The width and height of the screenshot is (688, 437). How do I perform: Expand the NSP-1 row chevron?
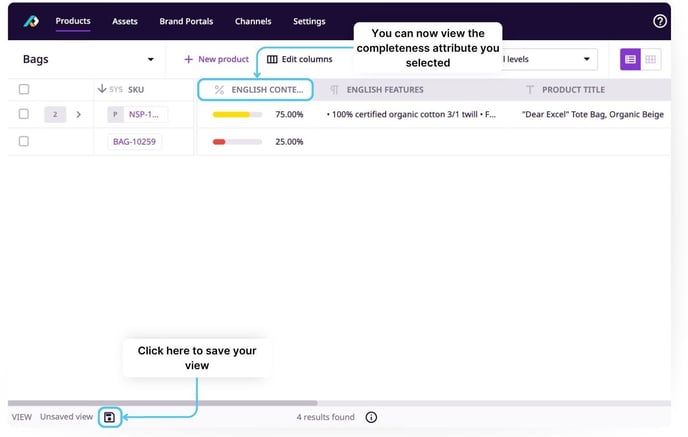(x=79, y=115)
